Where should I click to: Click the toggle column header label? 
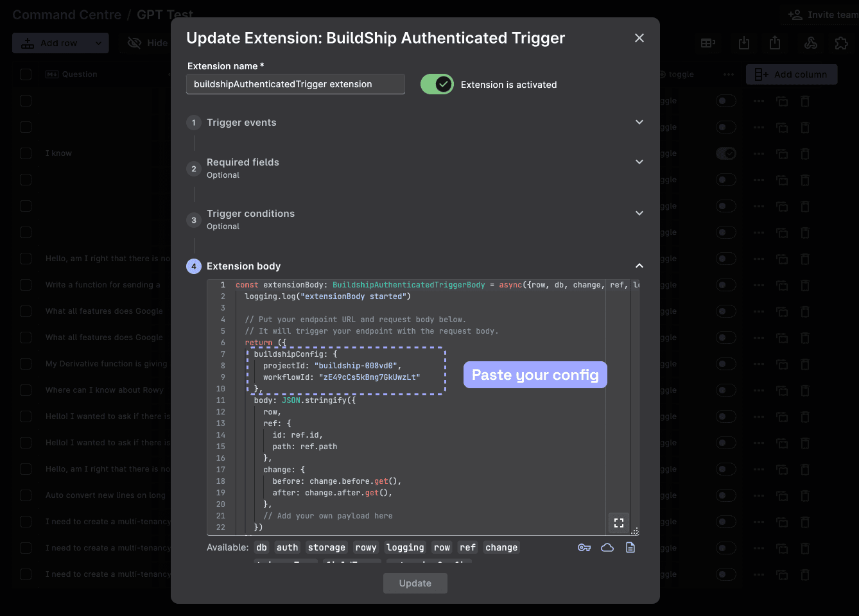tap(681, 74)
